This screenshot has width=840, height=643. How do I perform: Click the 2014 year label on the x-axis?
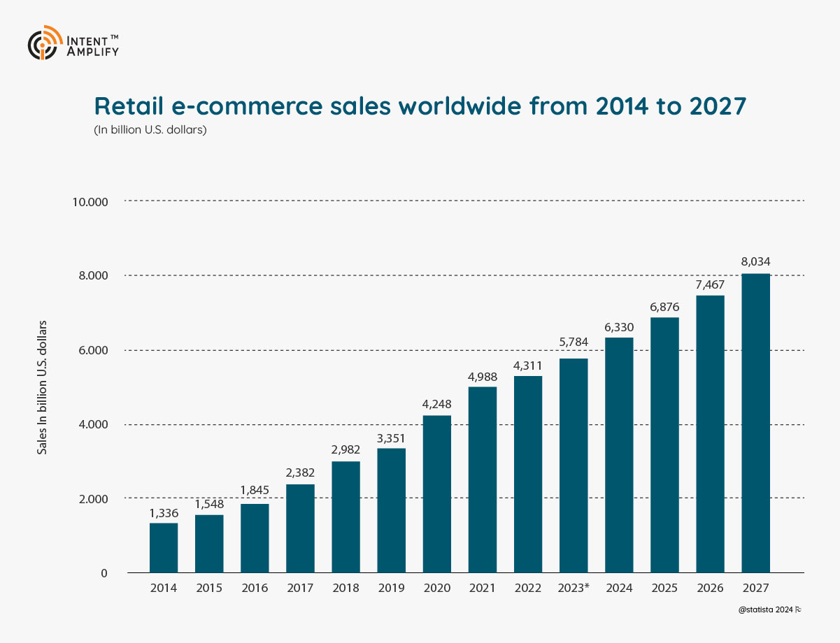tap(163, 588)
